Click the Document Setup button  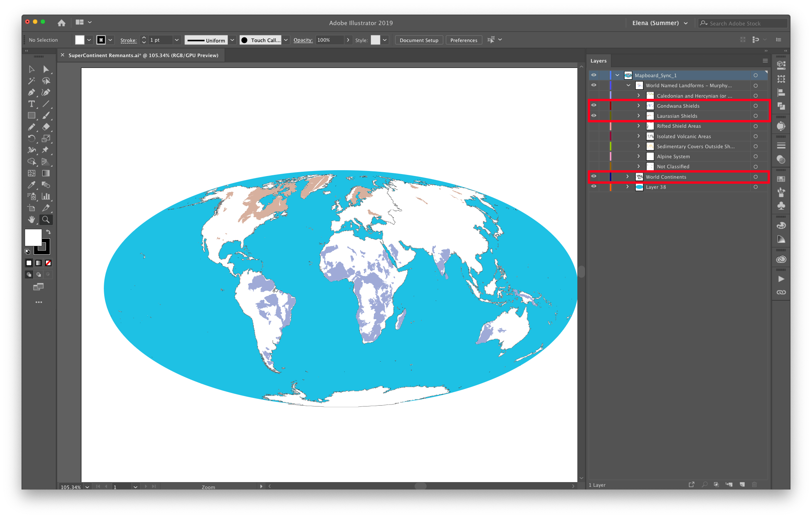[x=419, y=40]
